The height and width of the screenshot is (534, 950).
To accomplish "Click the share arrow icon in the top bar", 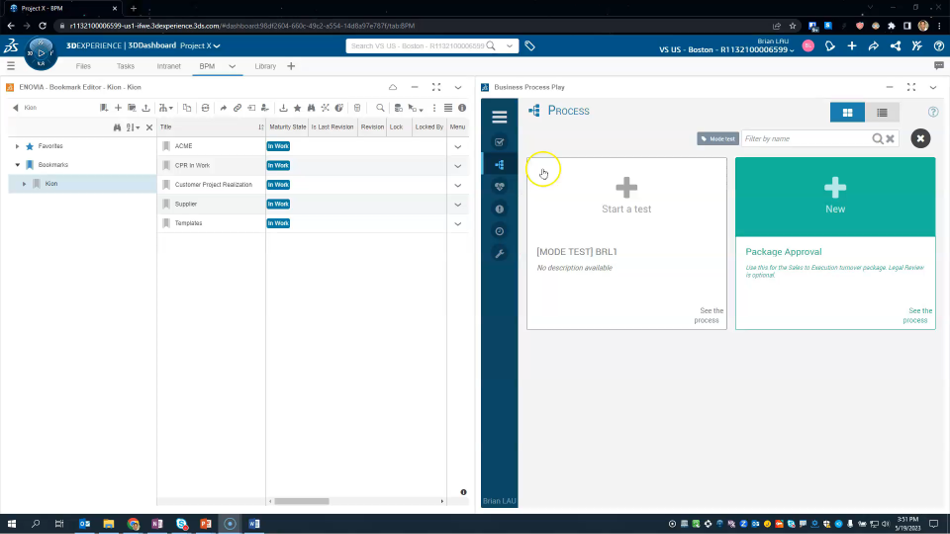I will [x=874, y=46].
